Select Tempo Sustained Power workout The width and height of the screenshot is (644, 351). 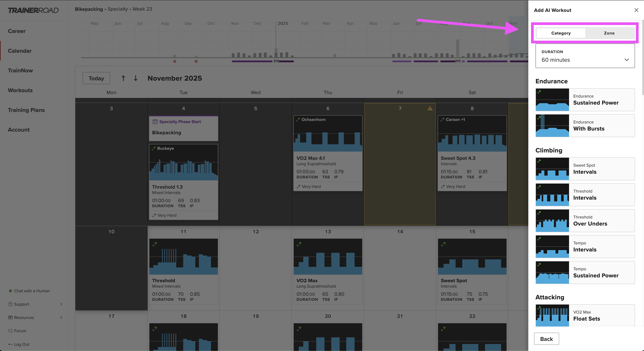point(585,273)
